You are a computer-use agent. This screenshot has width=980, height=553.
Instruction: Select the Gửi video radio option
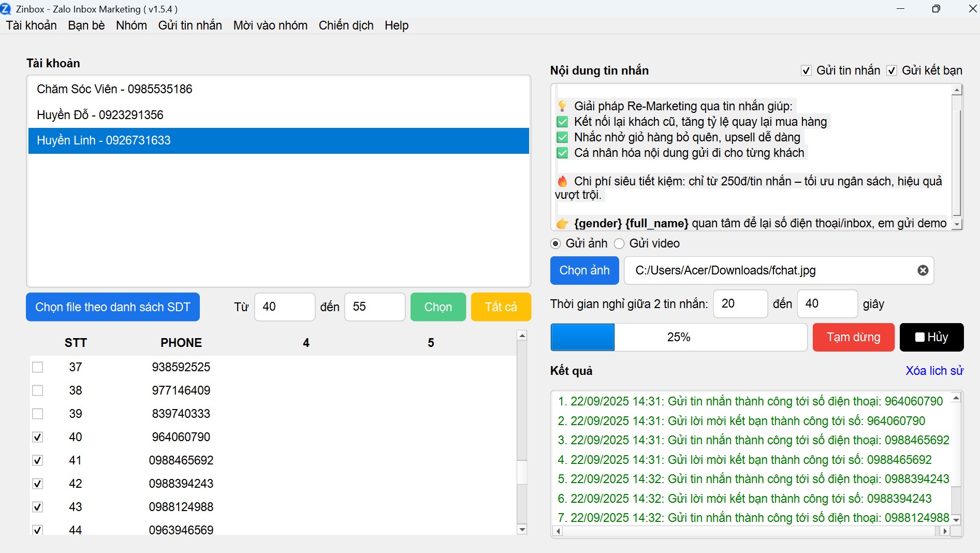[x=619, y=244]
